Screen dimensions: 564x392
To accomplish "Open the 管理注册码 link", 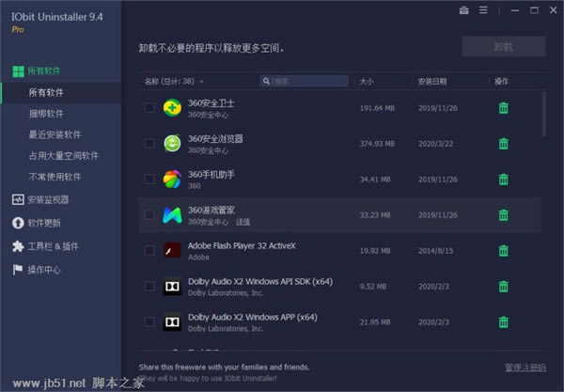I will (x=525, y=368).
